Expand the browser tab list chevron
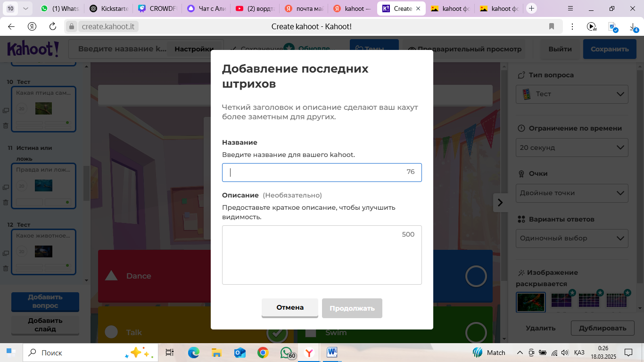 click(25, 8)
